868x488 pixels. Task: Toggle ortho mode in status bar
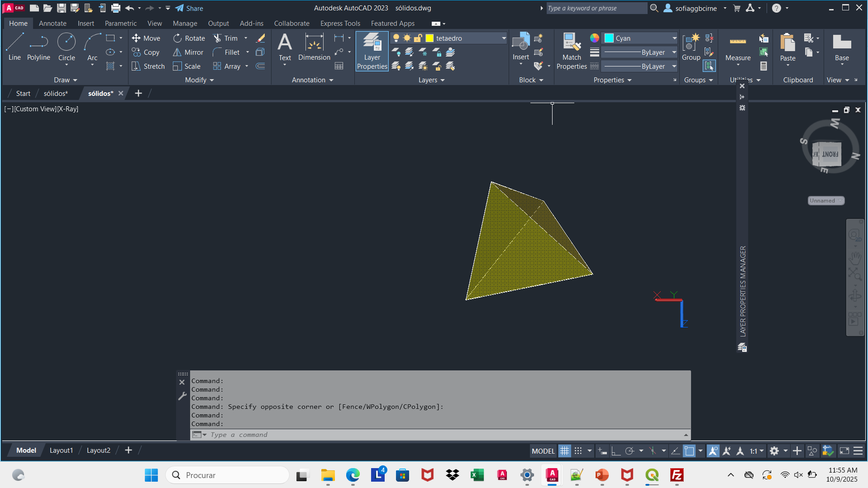(615, 451)
